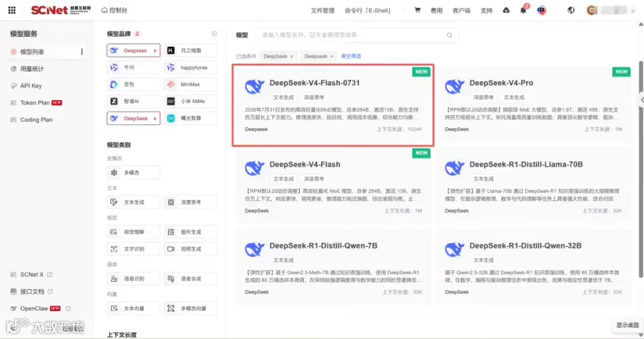Toggle the 千问 brand filter
This screenshot has width=644, height=339.
point(134,67)
